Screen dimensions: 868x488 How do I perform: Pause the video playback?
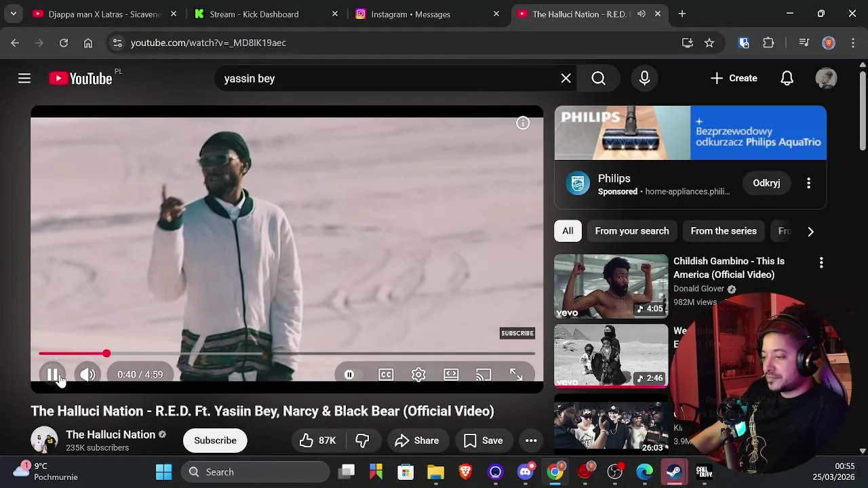[53, 374]
